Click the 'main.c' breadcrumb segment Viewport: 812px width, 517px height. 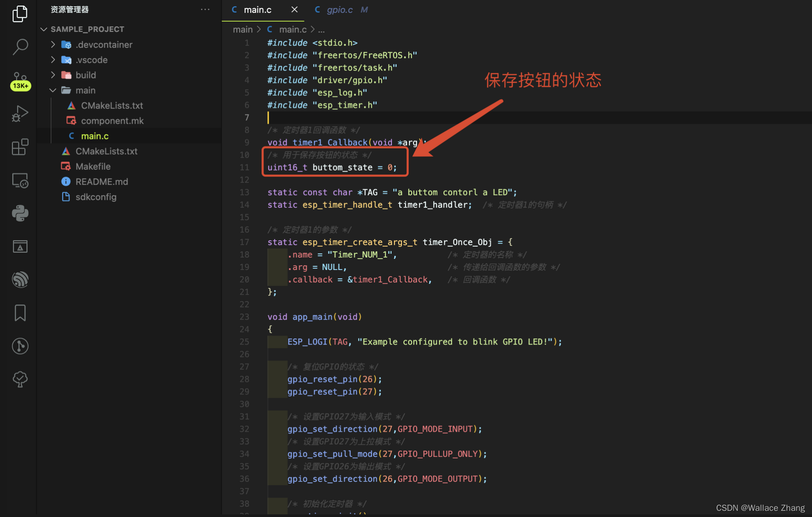coord(293,29)
